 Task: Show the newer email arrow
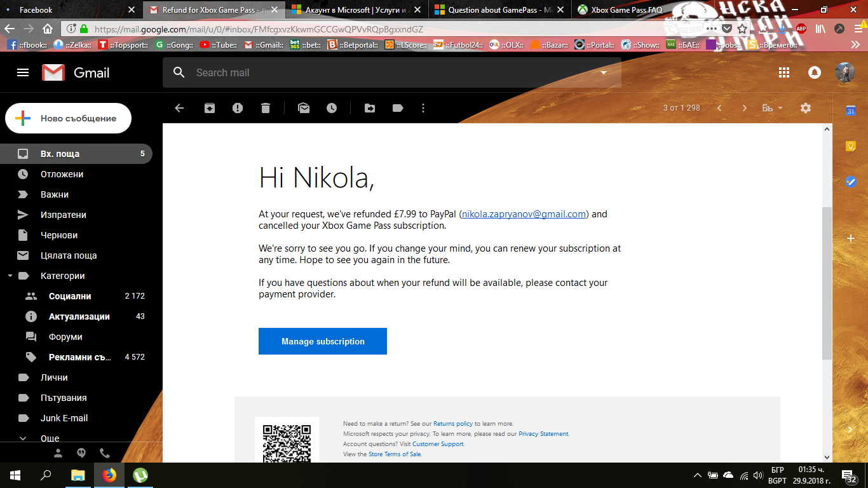[719, 108]
